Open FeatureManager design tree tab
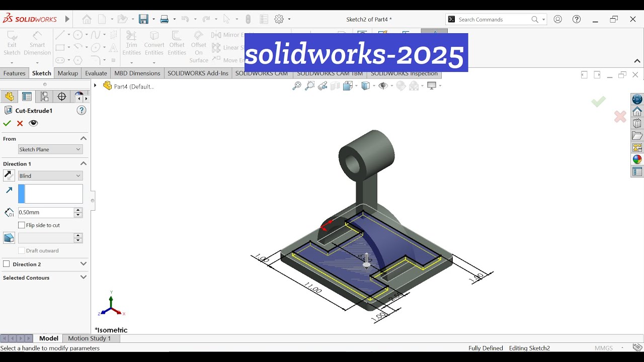644x362 pixels. (10, 97)
